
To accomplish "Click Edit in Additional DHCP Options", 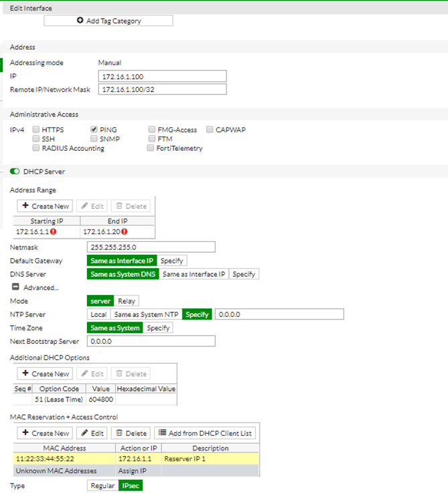I will tap(92, 373).
